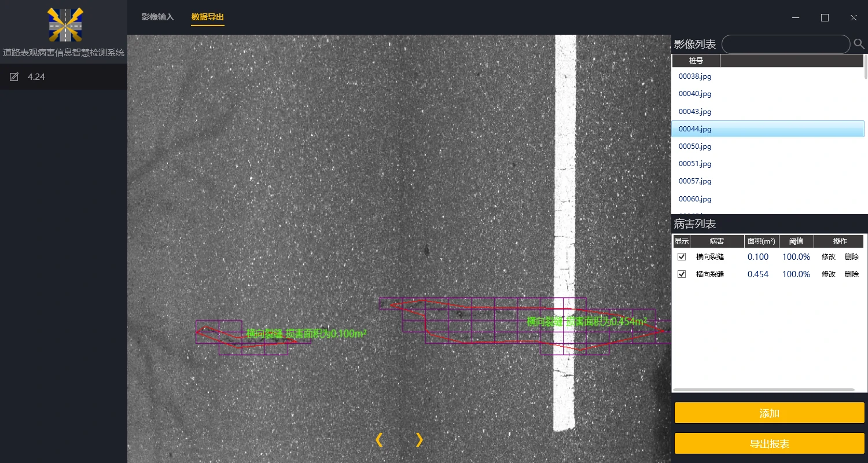Click the road detection app logo

65,25
